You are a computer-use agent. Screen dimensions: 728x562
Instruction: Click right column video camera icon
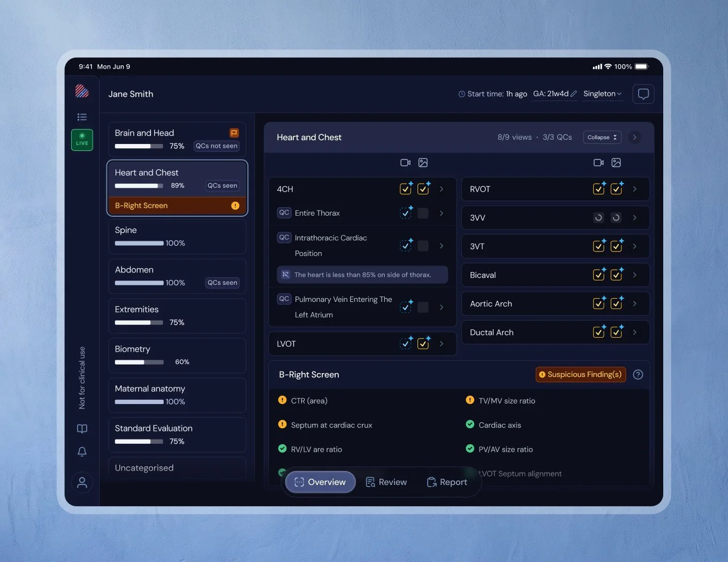point(598,163)
